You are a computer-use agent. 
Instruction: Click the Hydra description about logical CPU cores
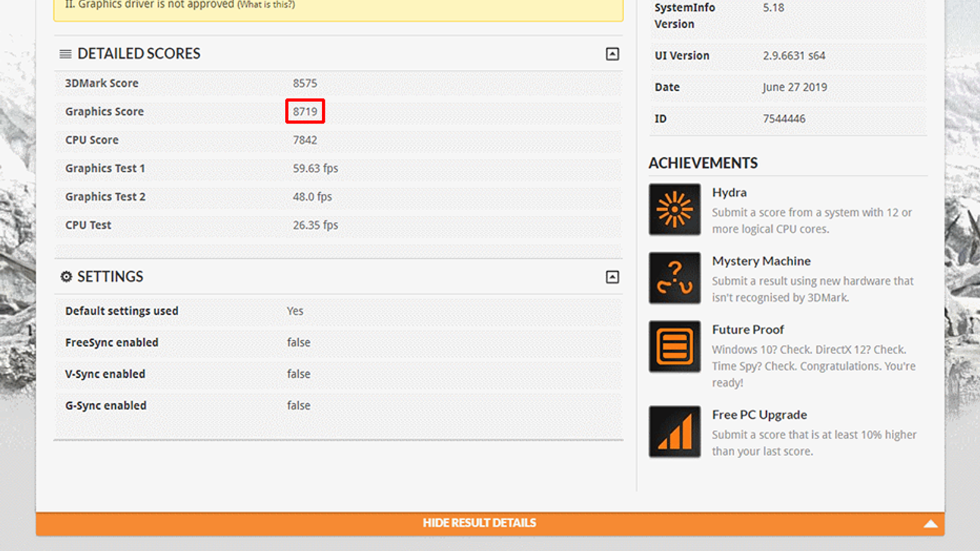point(812,220)
